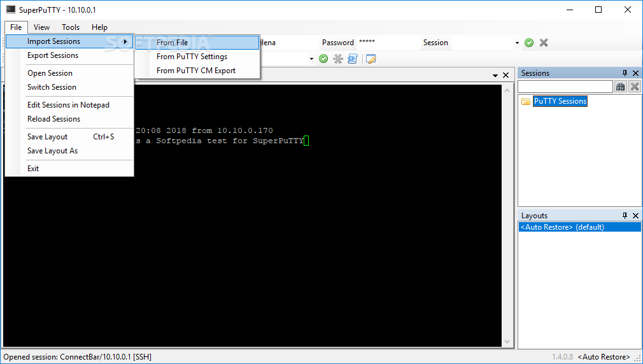The width and height of the screenshot is (643, 364).
Task: Choose Save Layout As menu item
Action: (x=70, y=151)
